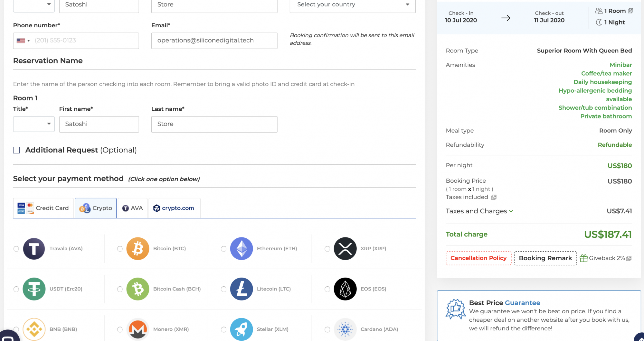Select Monero (XMR) radio button
Image resolution: width=644 pixels, height=341 pixels.
click(120, 329)
